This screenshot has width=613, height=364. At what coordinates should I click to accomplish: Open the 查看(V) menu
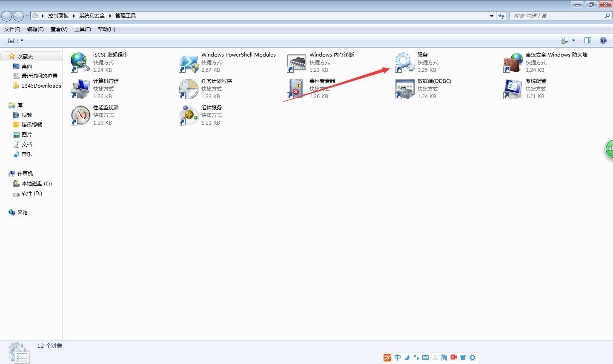pos(59,29)
